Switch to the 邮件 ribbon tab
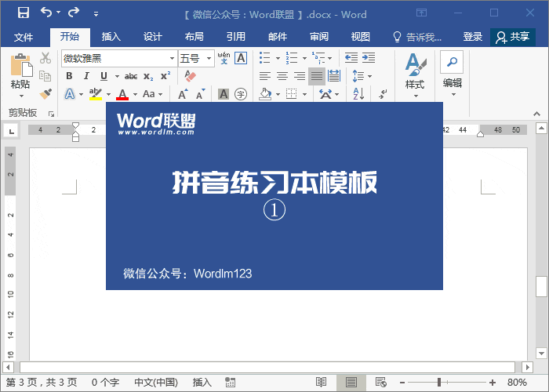Image resolution: width=549 pixels, height=392 pixels. click(278, 37)
